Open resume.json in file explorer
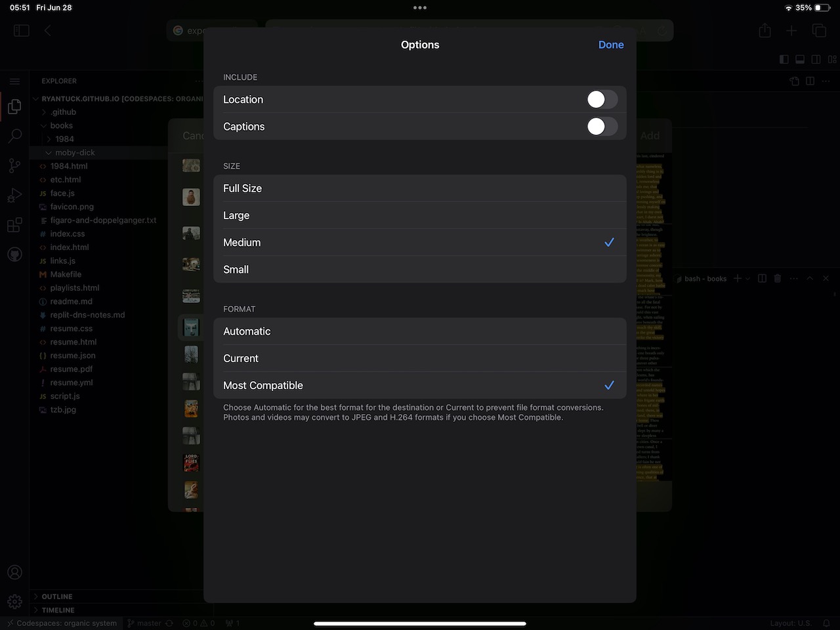The height and width of the screenshot is (630, 840). click(x=73, y=356)
